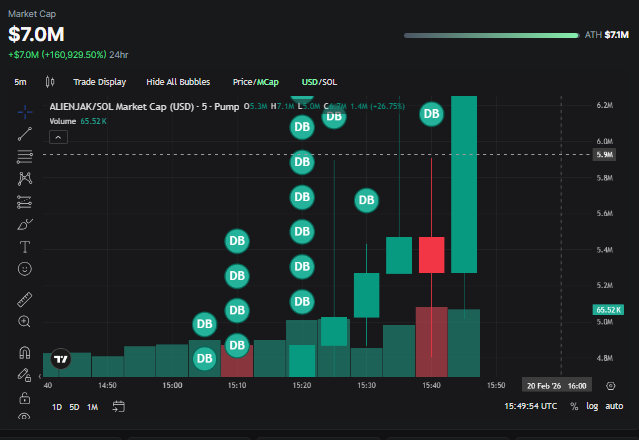This screenshot has height=440, width=639.
Task: Select the 1D date range
Action: [x=57, y=407]
